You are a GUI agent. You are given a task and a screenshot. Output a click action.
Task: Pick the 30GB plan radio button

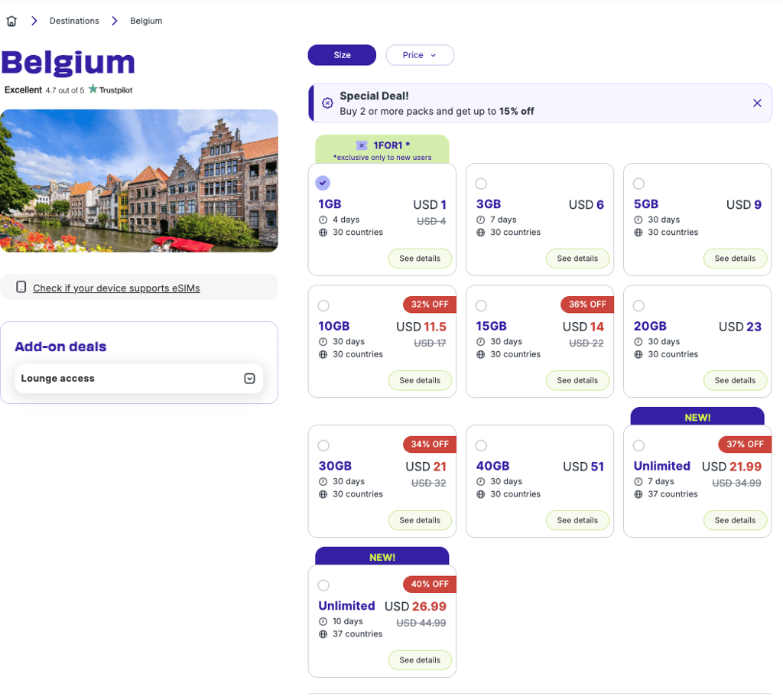pos(323,445)
